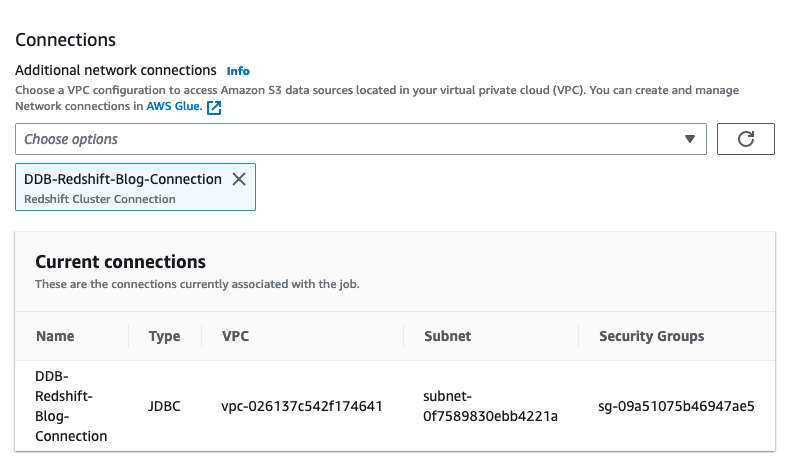
Task: Click the Subnet column header
Action: pos(447,336)
